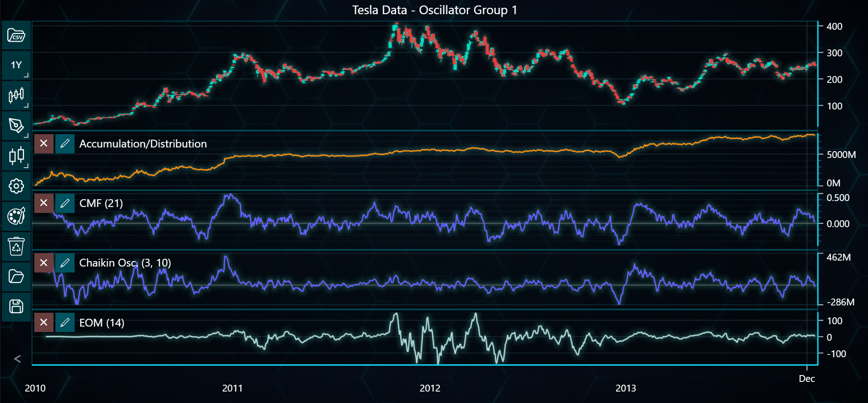Click the 2013 label on time axis
Image resolution: width=868 pixels, height=403 pixels.
[x=626, y=388]
